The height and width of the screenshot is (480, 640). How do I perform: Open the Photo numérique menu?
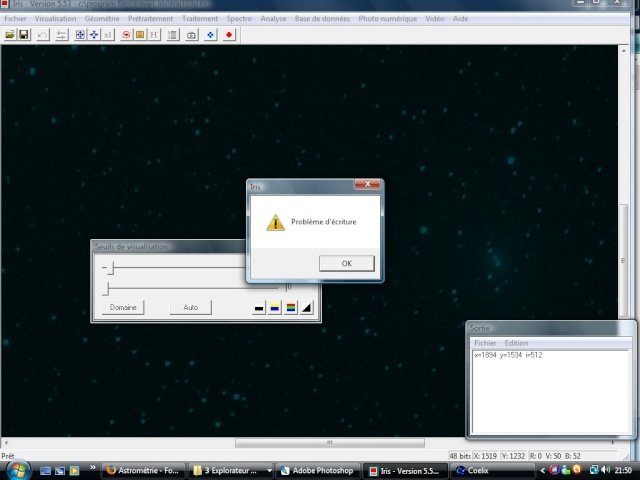coord(388,19)
